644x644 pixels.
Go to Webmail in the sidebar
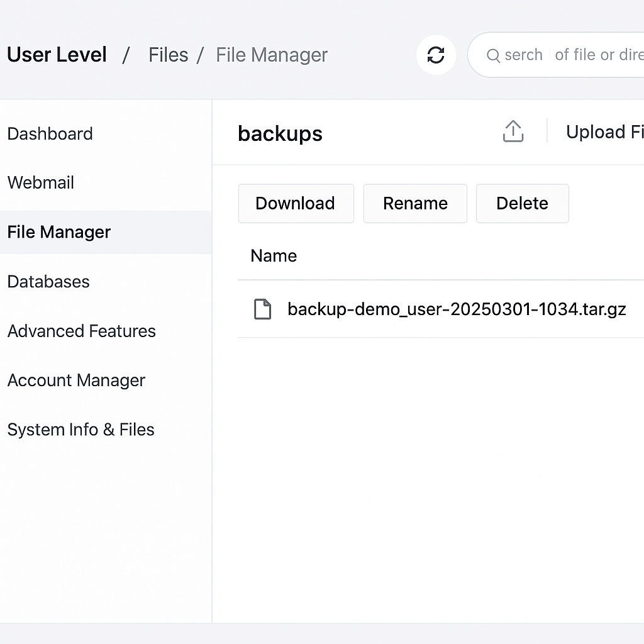(x=41, y=183)
